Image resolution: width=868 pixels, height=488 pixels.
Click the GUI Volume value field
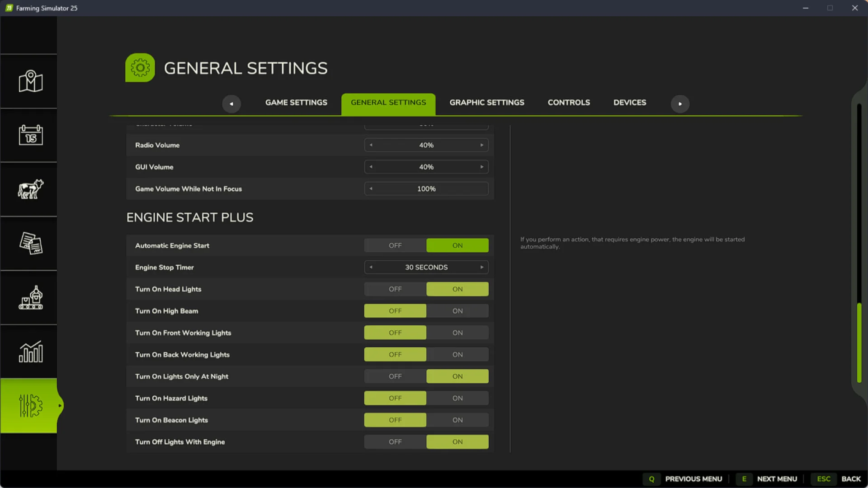[x=426, y=167]
